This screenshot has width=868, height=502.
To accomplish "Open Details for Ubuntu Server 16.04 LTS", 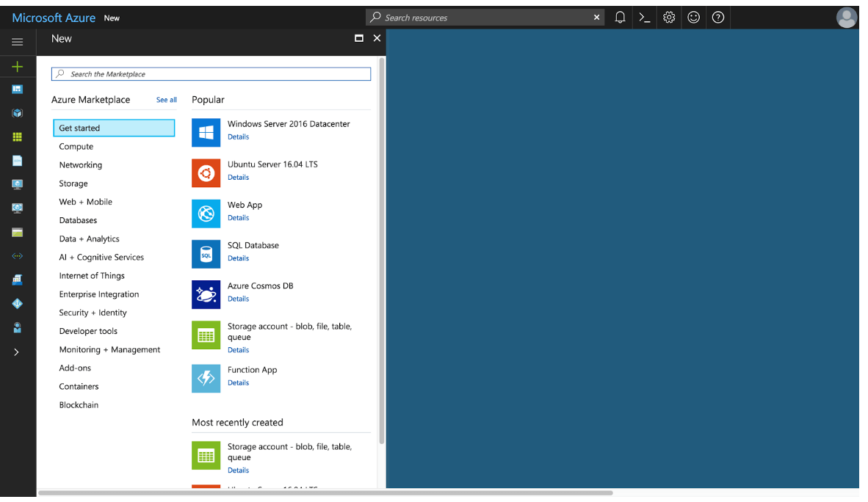I will point(238,177).
